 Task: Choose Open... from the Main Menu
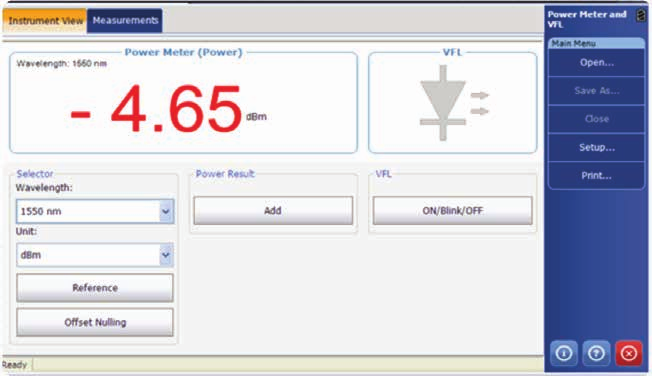(596, 63)
